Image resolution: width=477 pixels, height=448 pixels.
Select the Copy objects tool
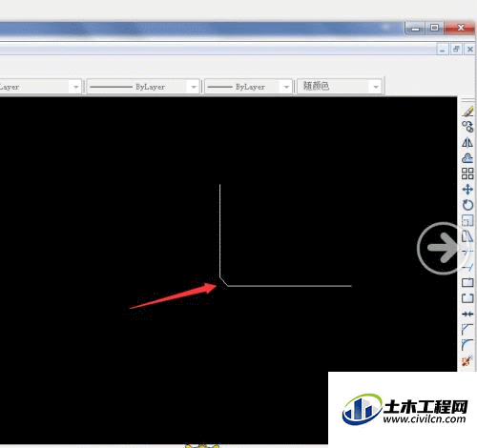(467, 127)
